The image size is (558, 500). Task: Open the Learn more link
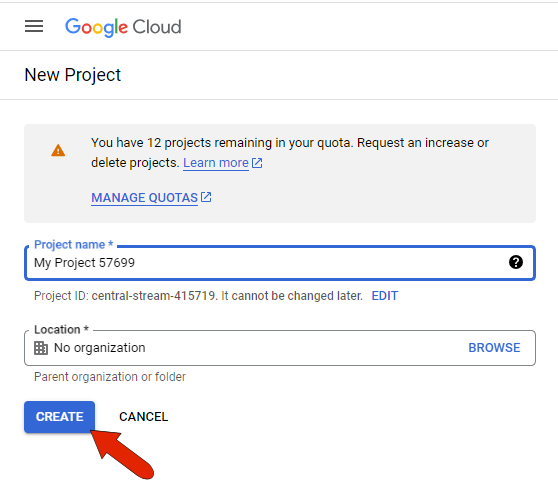(x=216, y=163)
